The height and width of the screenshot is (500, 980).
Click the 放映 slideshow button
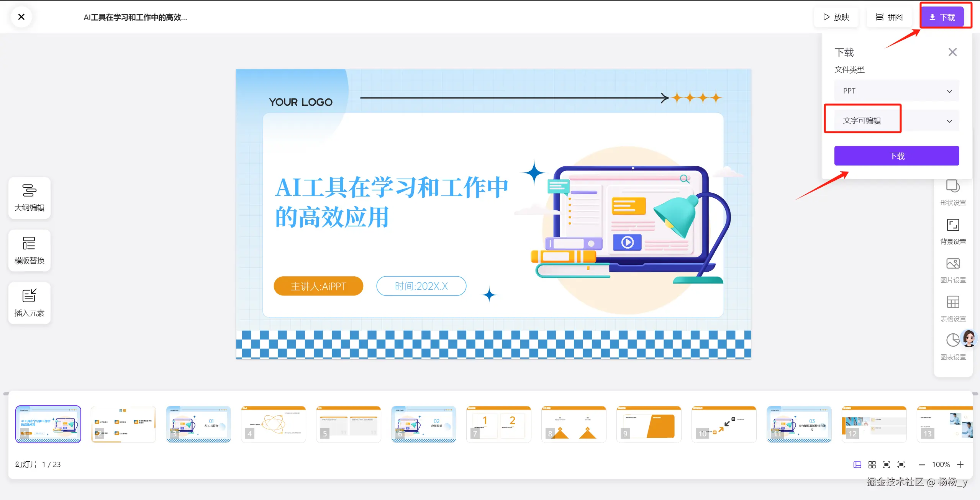point(836,17)
